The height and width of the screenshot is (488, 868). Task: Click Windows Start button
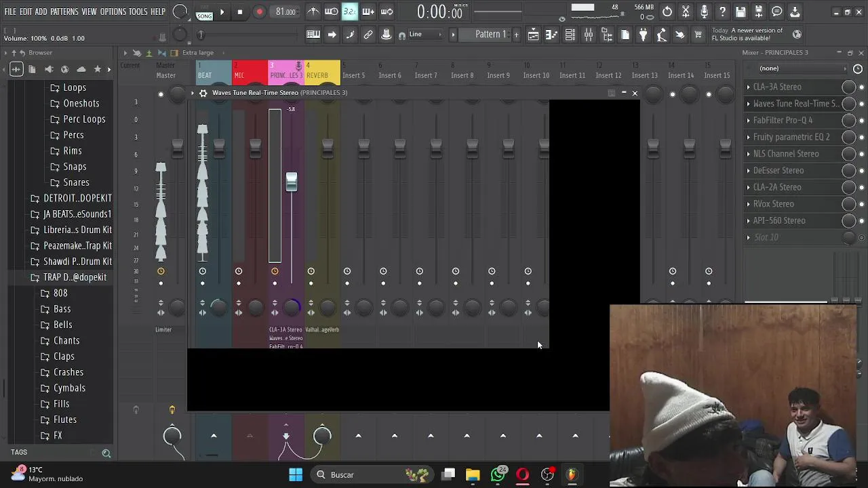pyautogui.click(x=296, y=474)
